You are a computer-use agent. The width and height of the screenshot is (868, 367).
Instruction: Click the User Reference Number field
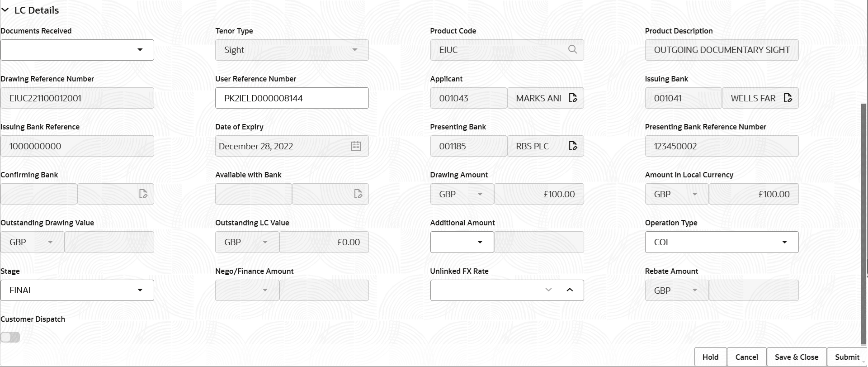[x=292, y=98]
